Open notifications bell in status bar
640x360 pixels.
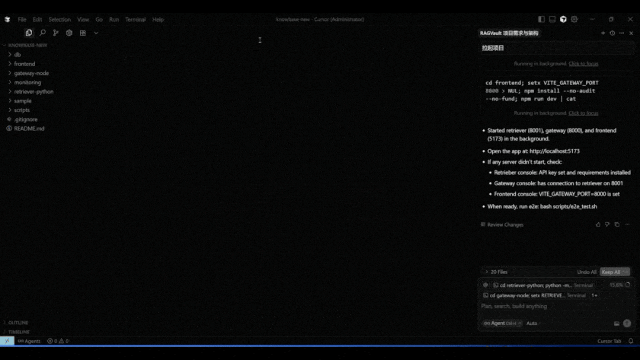(x=631, y=341)
